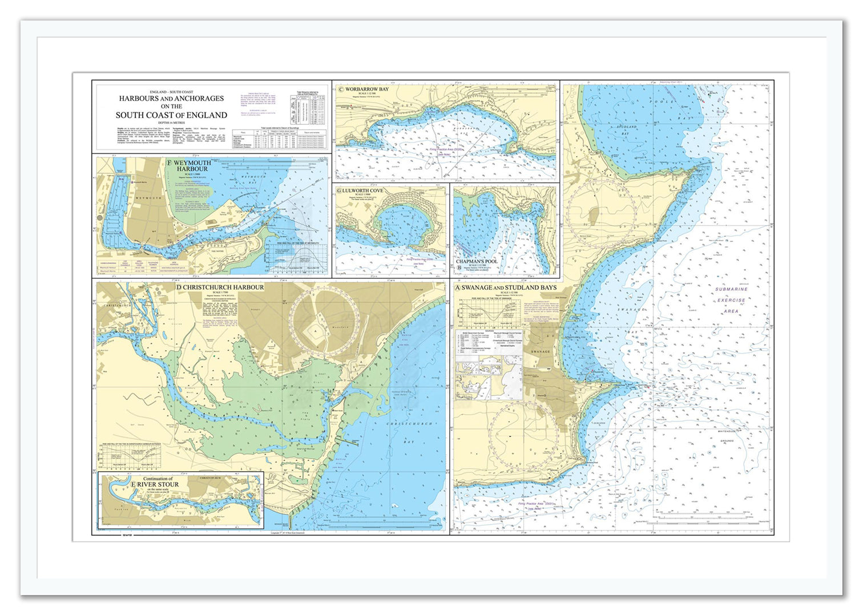Click the boxed letter G beside Lulworth Cove
The height and width of the screenshot is (616, 863).
(x=340, y=191)
